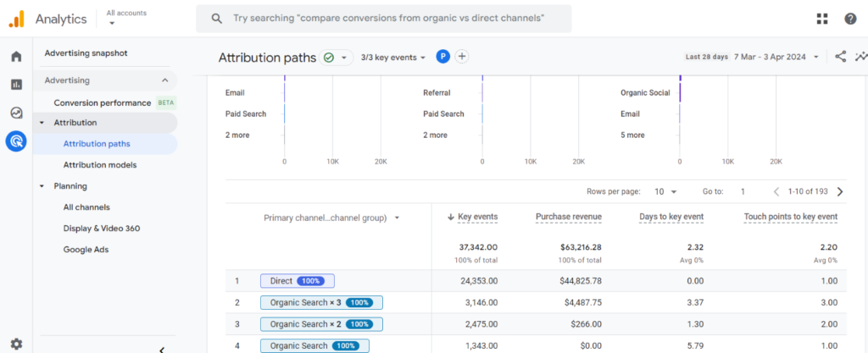The width and height of the screenshot is (868, 353).
Task: Open Conversion performance report
Action: click(x=102, y=103)
